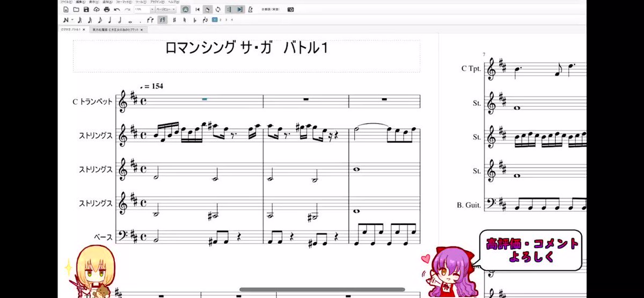Open the 編集 menu

tap(79, 2)
